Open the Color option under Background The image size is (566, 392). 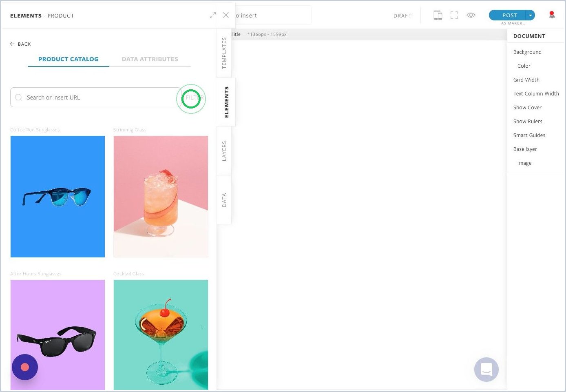(x=524, y=66)
